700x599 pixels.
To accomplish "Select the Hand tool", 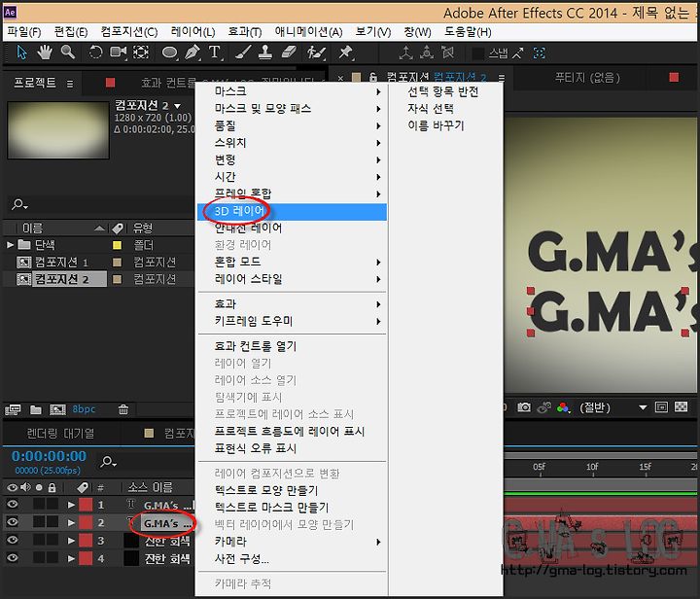I will click(x=45, y=53).
